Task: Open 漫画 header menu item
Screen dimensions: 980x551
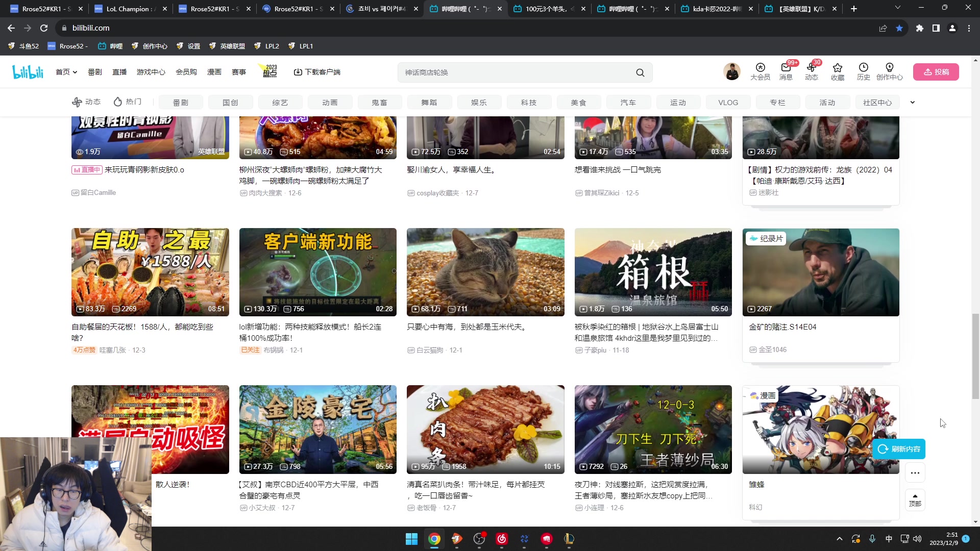Action: (x=214, y=72)
